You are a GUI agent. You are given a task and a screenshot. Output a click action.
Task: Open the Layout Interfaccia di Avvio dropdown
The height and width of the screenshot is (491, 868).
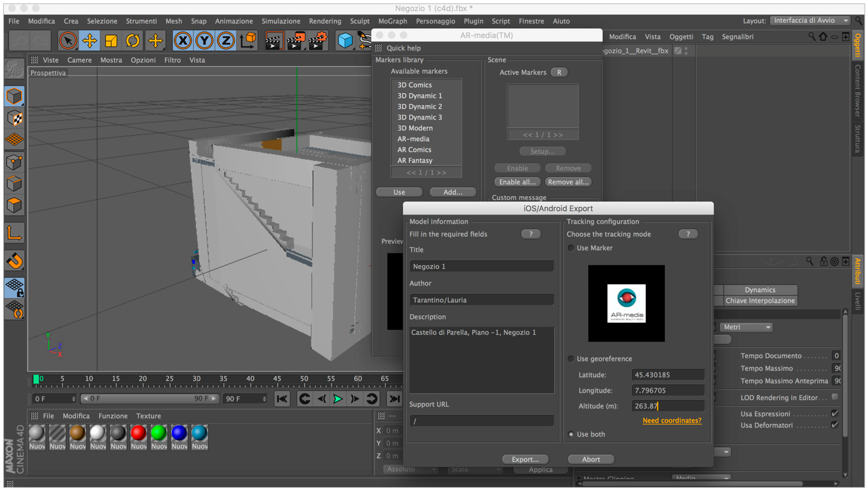point(810,20)
